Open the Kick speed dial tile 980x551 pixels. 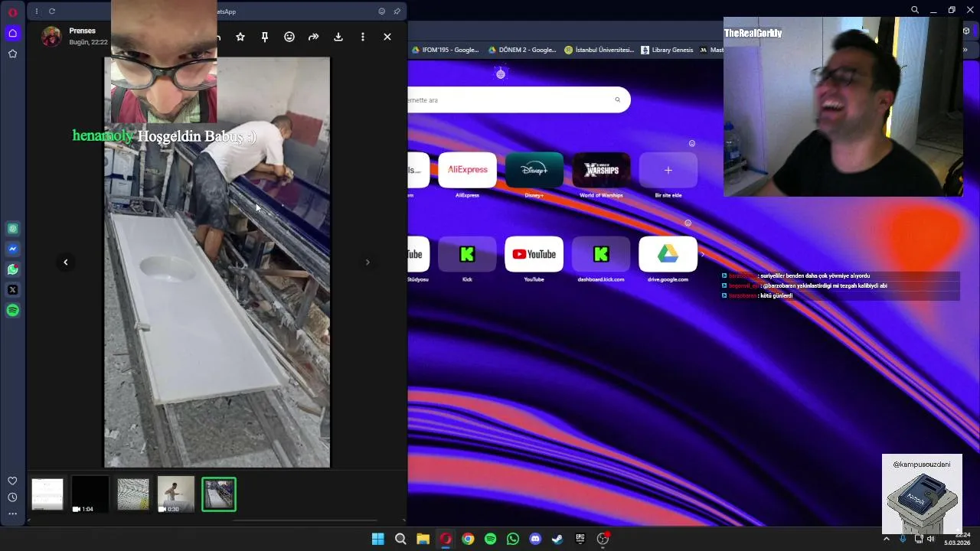(x=467, y=254)
